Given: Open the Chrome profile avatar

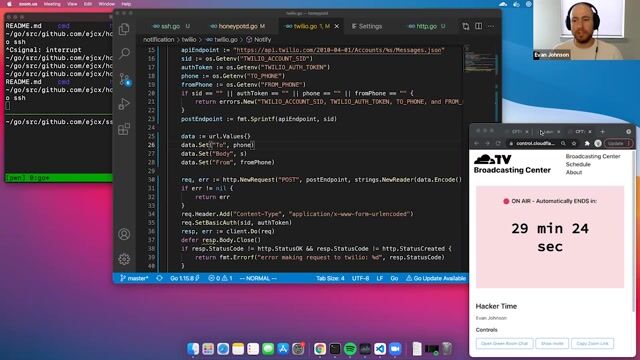Looking at the screenshot, I should (598, 143).
